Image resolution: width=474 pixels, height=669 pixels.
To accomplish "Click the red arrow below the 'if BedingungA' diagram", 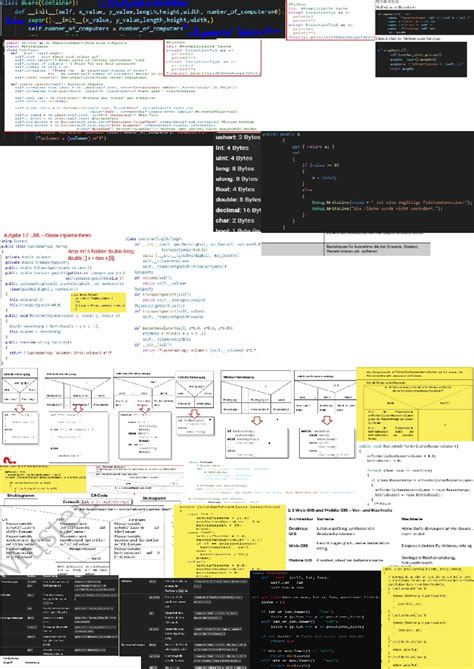I will click(x=256, y=420).
